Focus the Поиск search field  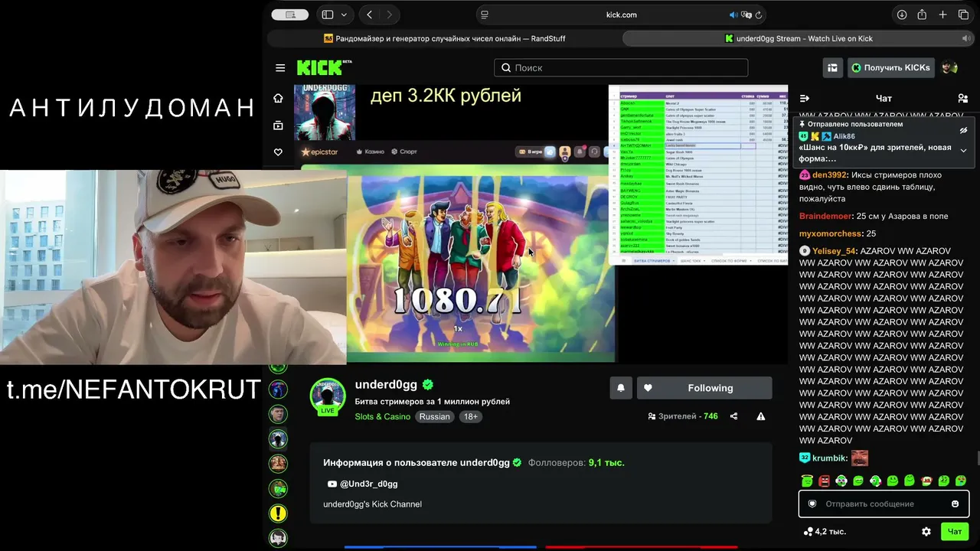(x=621, y=67)
